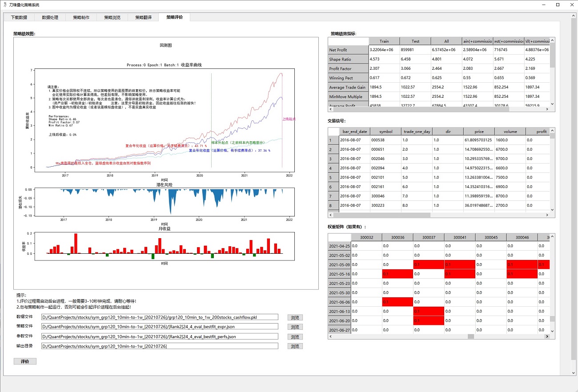Browse for 参数文件 using 浏览 button
The height and width of the screenshot is (392, 578).
(x=295, y=336)
